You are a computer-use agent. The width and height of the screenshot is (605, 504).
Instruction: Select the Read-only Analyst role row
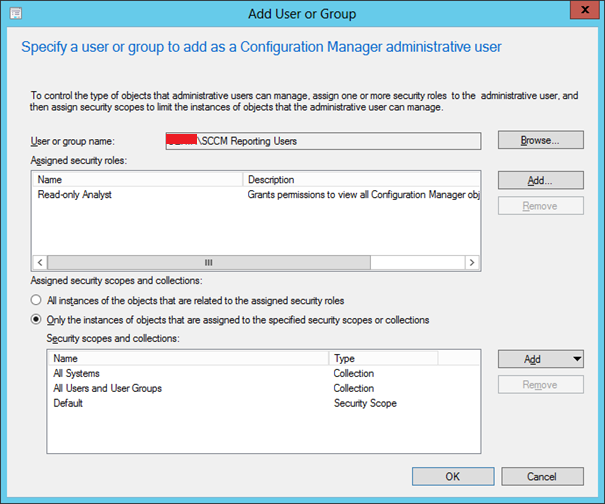coord(256,194)
